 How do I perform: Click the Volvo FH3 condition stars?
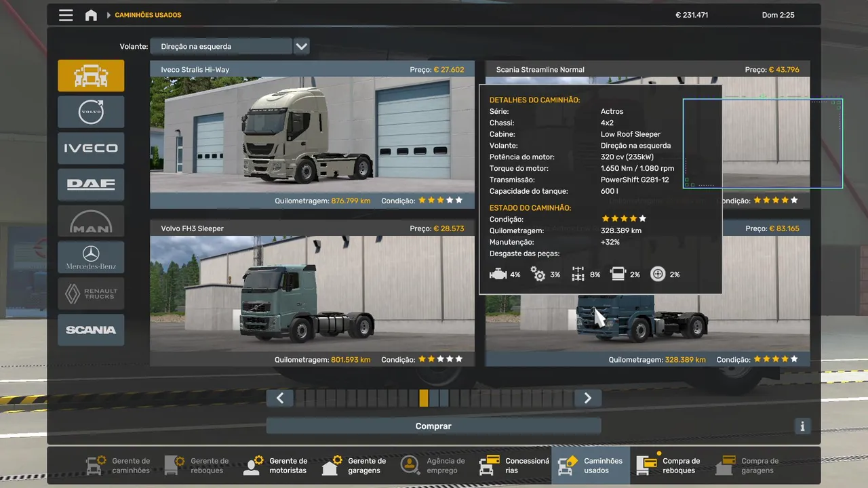(x=441, y=359)
